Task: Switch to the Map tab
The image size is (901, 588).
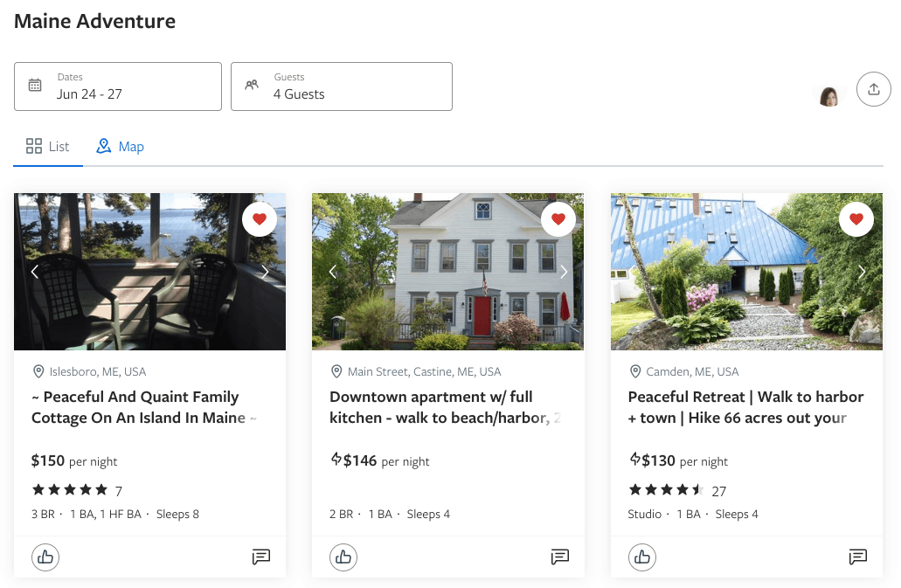Action: click(120, 146)
